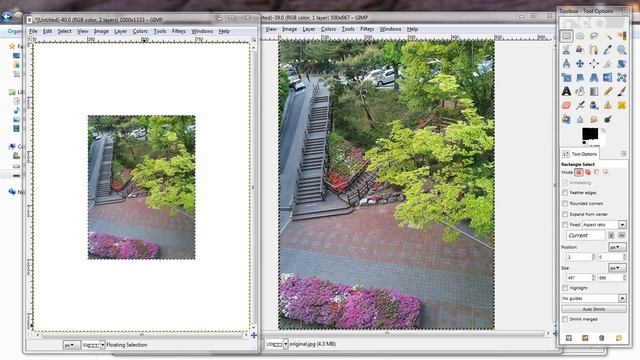
Task: Click the black foreground color swatch
Action: click(589, 133)
